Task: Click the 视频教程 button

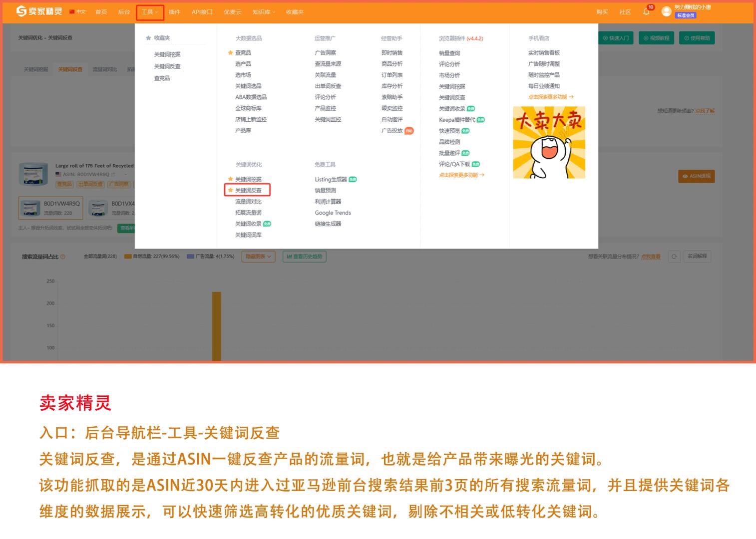Action: click(x=657, y=38)
